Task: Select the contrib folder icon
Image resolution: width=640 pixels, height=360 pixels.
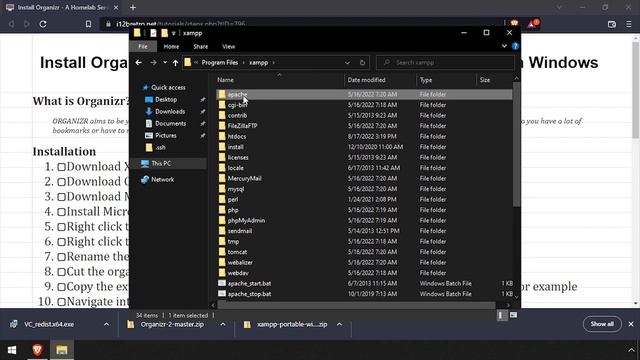Action: (x=222, y=116)
